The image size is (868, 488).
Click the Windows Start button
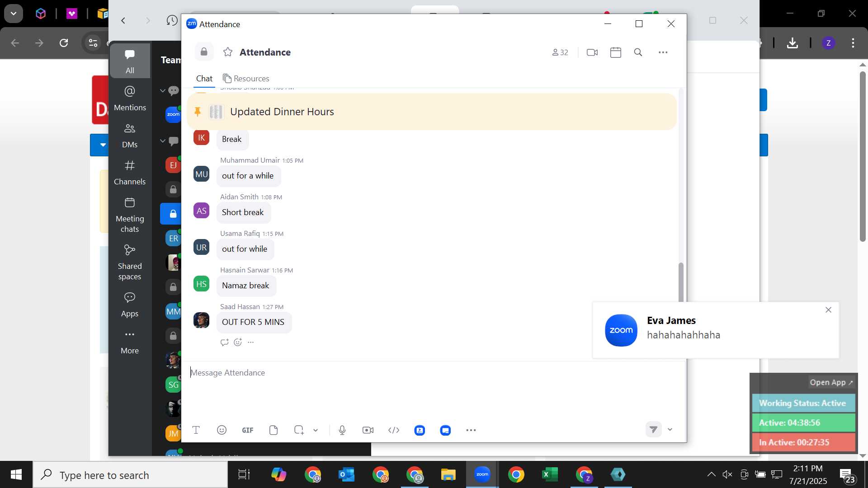[16, 474]
